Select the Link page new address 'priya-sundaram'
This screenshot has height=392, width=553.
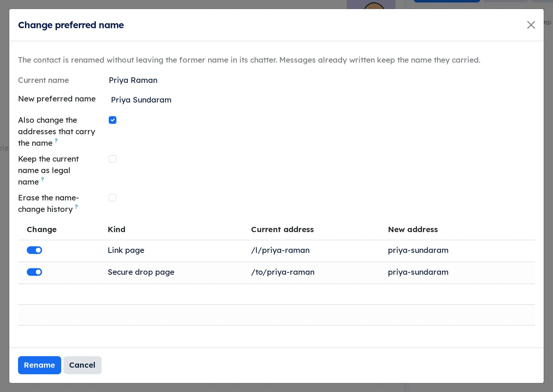click(418, 250)
